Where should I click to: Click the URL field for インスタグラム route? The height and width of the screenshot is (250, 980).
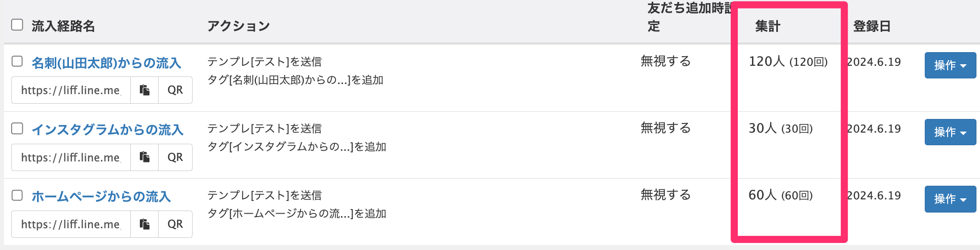[x=71, y=157]
